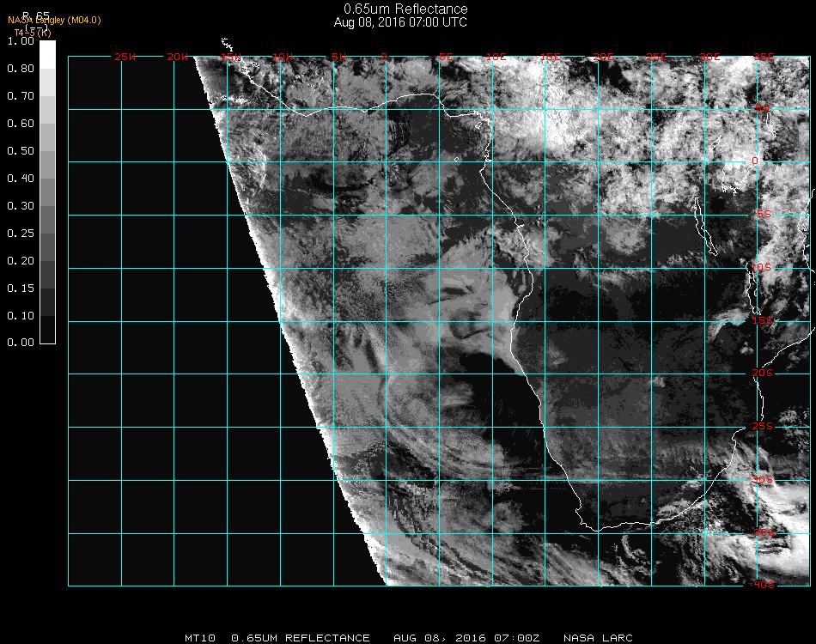The width and height of the screenshot is (816, 644).
Task: Click the 0.30 scale label
Action: [21, 206]
